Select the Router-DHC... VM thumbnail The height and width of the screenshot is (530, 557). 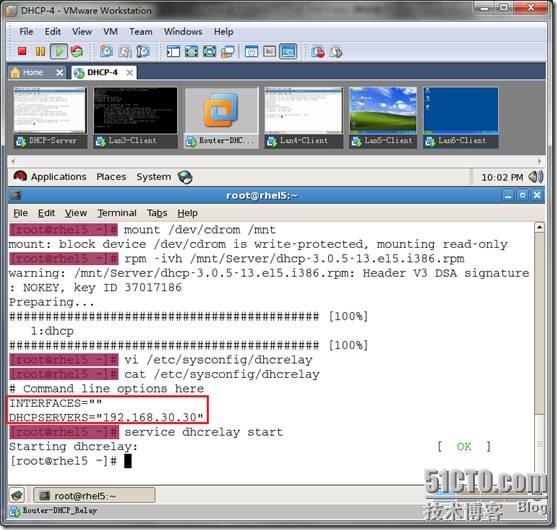(221, 117)
